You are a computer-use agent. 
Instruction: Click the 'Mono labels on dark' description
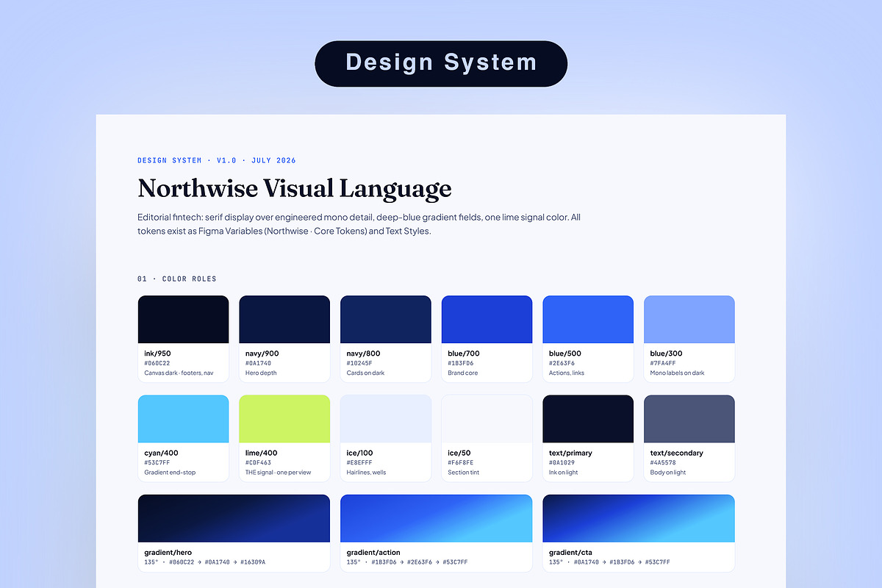tap(677, 373)
